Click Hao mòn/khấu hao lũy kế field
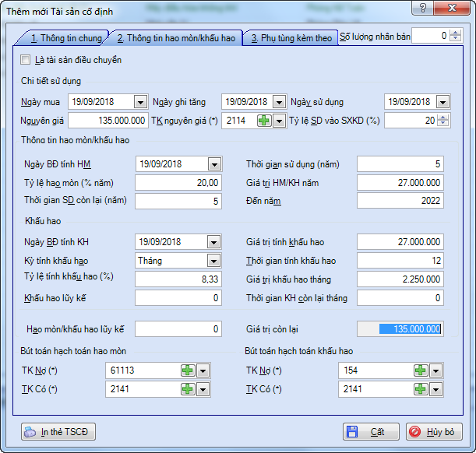The height and width of the screenshot is (453, 476). (178, 329)
